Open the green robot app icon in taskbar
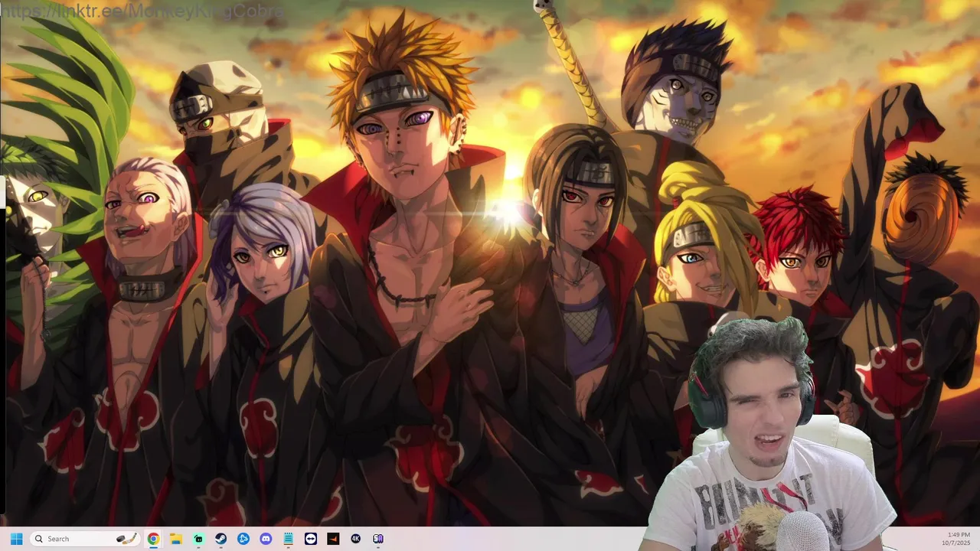980x551 pixels. coord(198,539)
